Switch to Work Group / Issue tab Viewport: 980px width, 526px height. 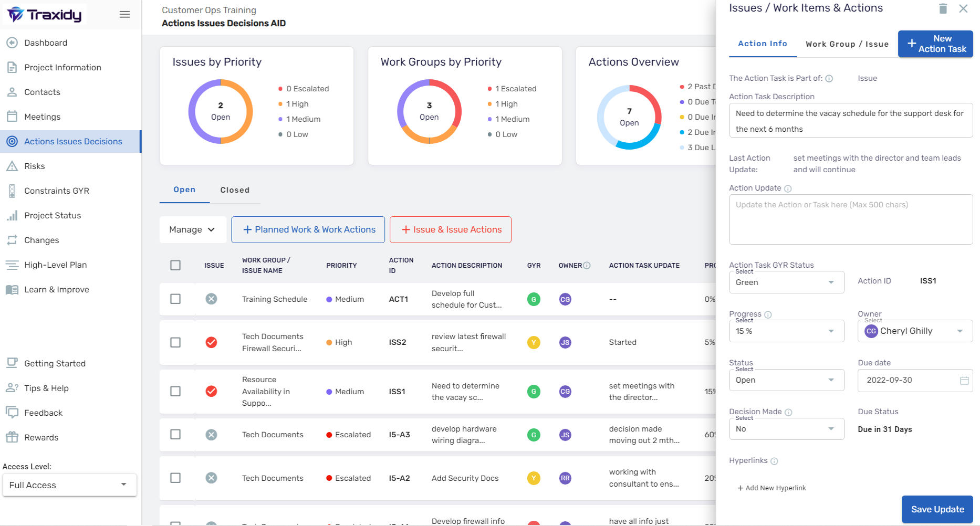click(847, 44)
